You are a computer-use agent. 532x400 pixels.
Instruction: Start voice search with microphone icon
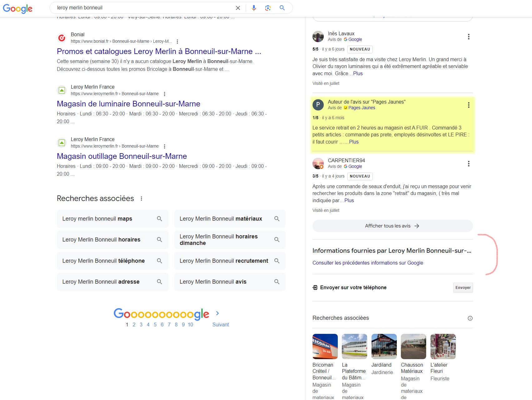click(x=254, y=8)
